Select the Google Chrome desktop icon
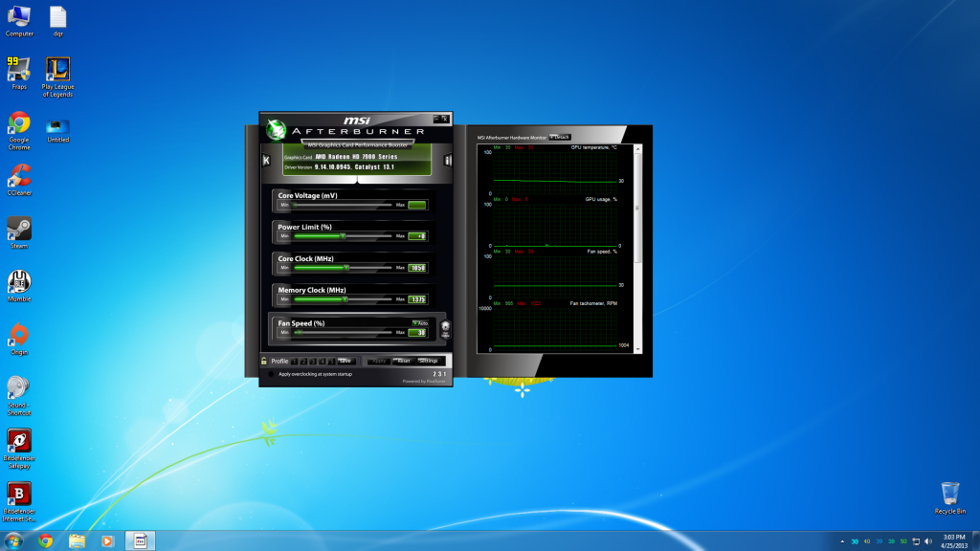Screen dimensions: 980x551 point(19,130)
